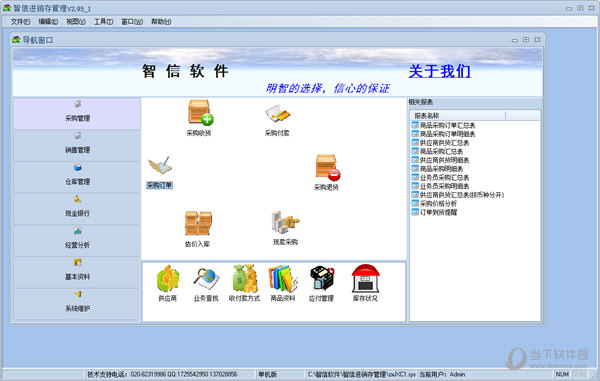600x381 pixels.
Task: Open the 供应商 supplier icon
Action: click(x=168, y=279)
